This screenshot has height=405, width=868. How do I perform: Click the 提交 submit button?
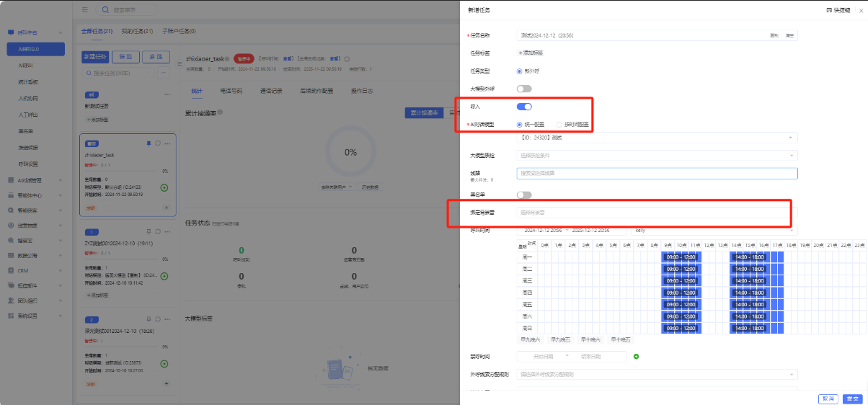click(x=853, y=399)
